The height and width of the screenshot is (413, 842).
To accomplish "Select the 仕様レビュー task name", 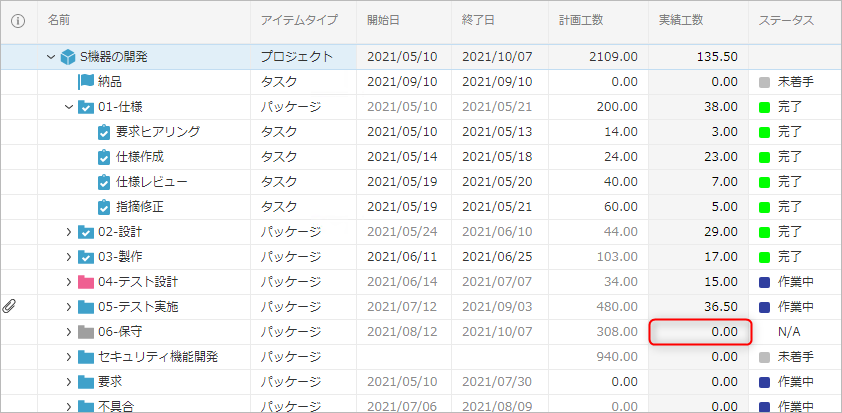I will 151,182.
